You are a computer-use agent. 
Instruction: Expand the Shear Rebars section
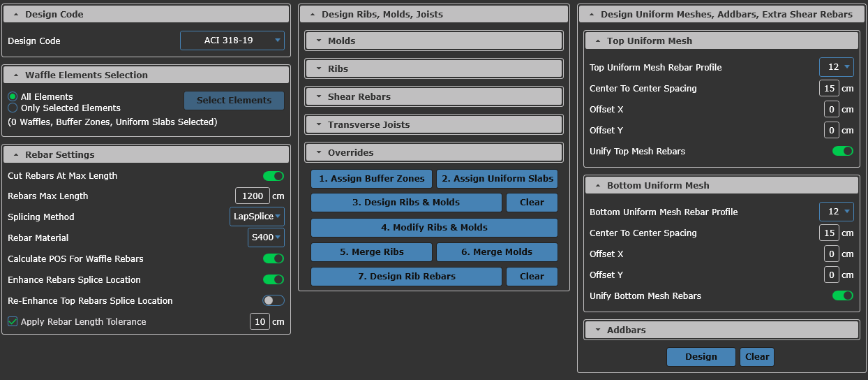click(433, 96)
